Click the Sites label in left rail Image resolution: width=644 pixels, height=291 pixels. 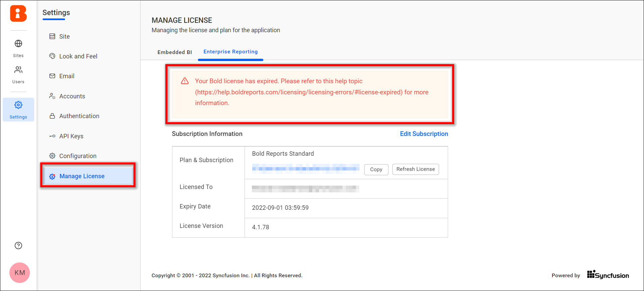(18, 56)
